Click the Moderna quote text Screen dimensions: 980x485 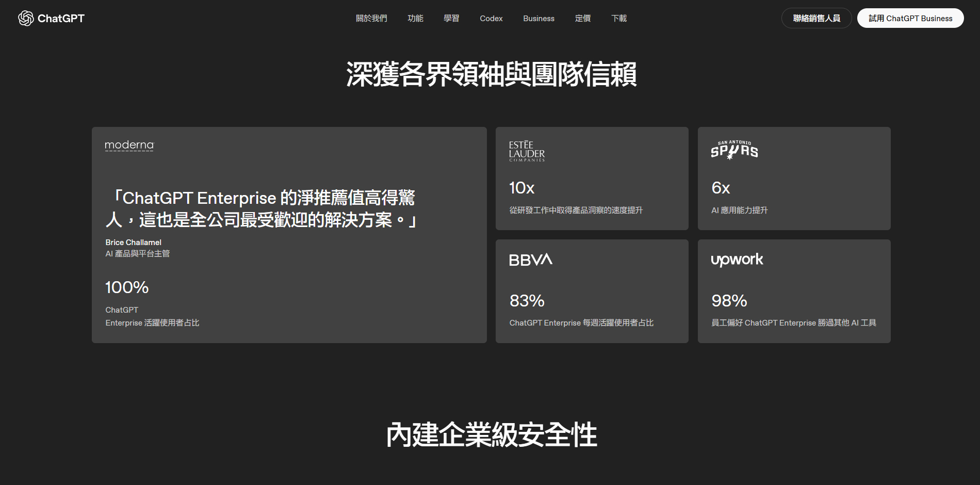pos(262,209)
